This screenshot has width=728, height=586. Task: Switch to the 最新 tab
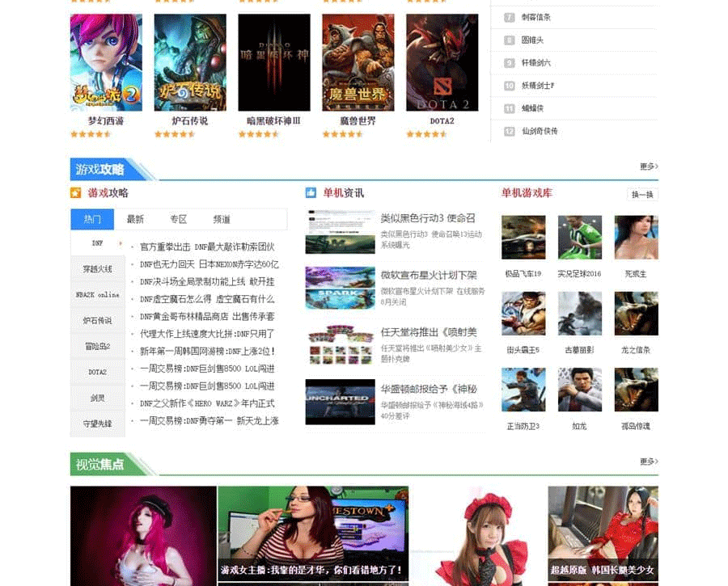tap(135, 219)
